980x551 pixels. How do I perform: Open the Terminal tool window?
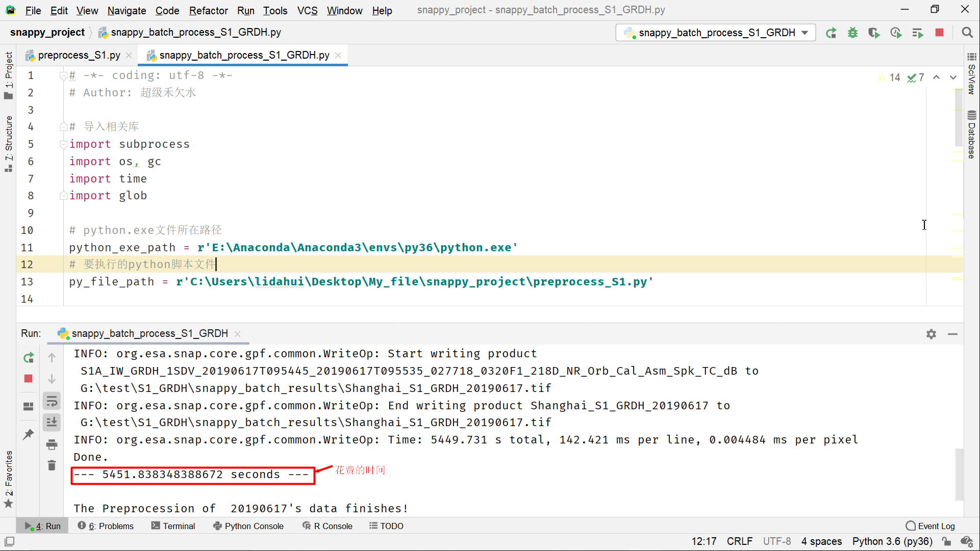point(173,526)
